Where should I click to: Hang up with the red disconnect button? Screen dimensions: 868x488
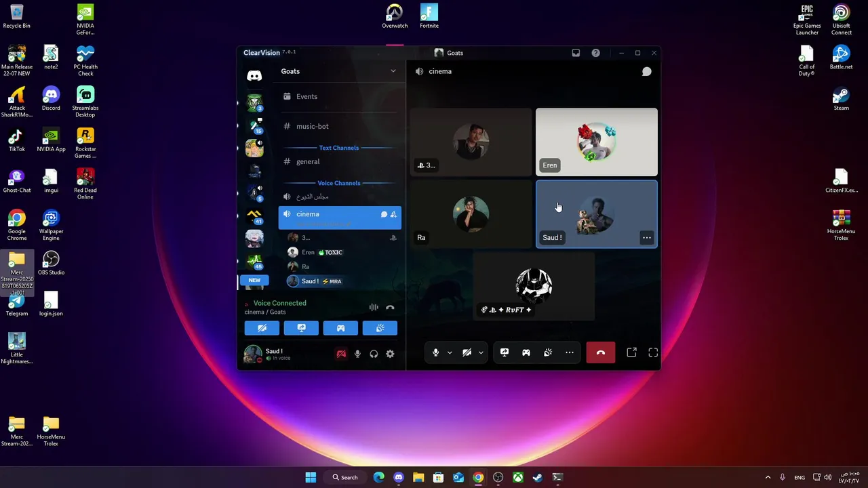[x=601, y=352]
